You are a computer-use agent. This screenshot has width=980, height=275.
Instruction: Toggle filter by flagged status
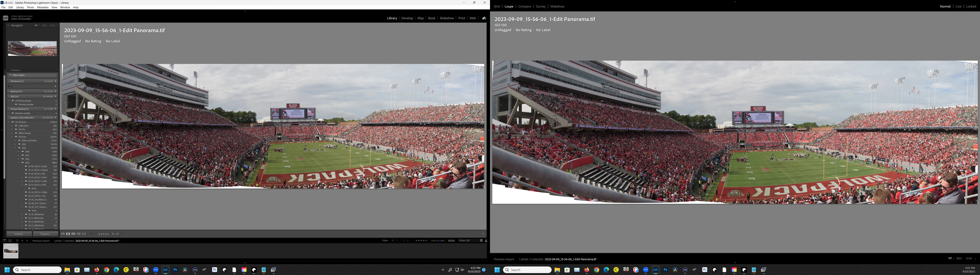393,240
